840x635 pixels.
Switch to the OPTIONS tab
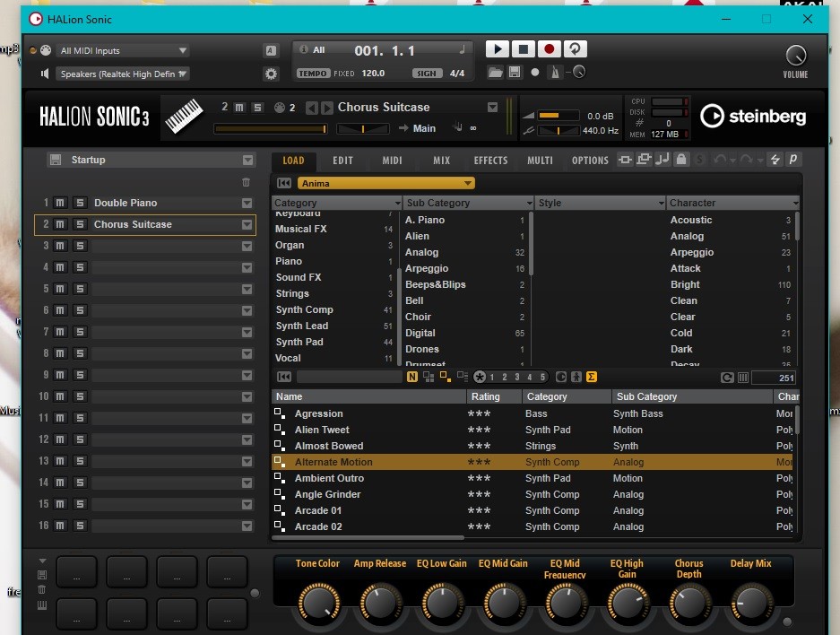point(590,161)
